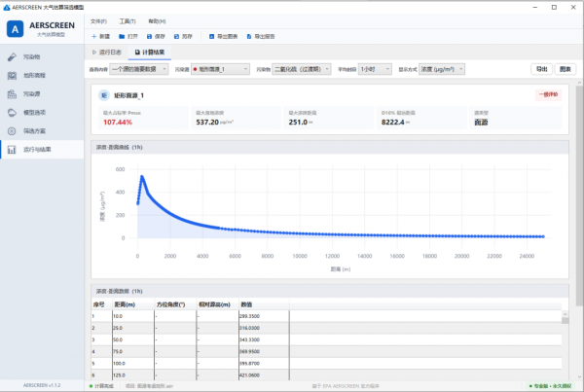Click the round source badge beside 矩形面源_1
Viewport: 584px width, 392px height.
click(x=104, y=95)
